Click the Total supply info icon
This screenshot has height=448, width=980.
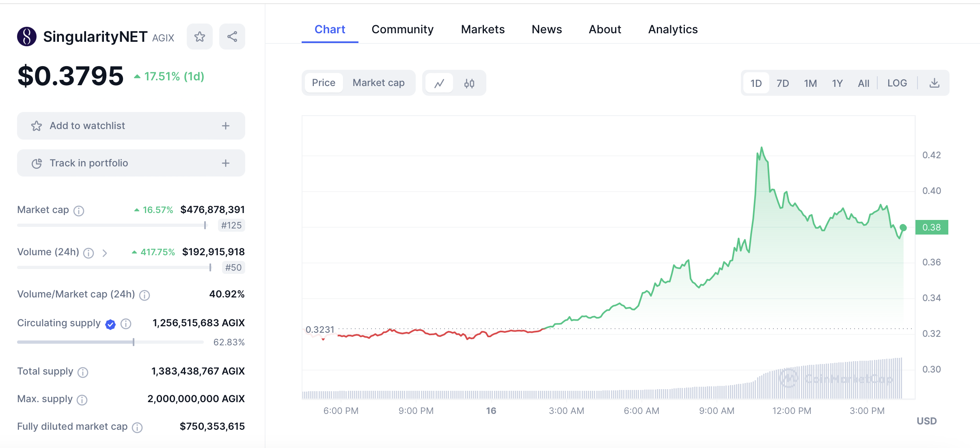tap(83, 372)
